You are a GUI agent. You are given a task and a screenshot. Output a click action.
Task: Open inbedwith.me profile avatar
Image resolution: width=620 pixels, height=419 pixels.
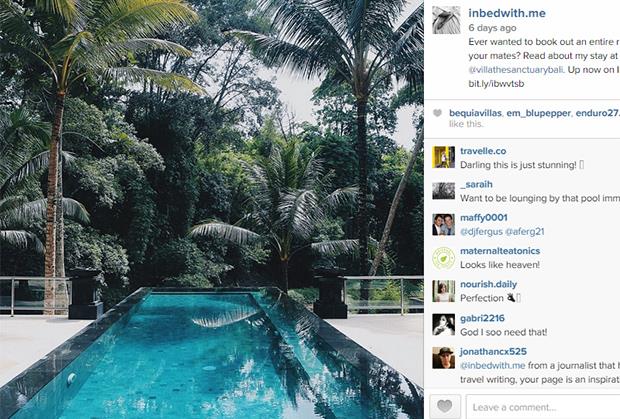pos(446,20)
